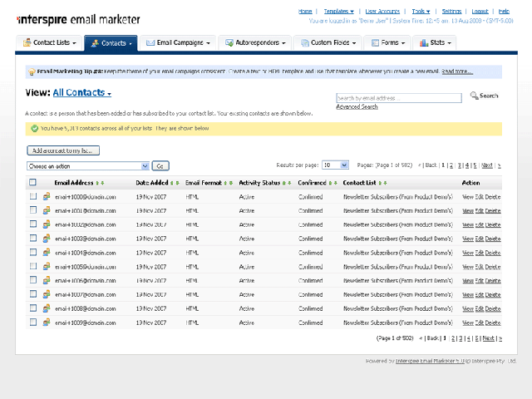Click contact icon for email+1000@domain.com
Screen dimensions: 532x399
[47, 196]
